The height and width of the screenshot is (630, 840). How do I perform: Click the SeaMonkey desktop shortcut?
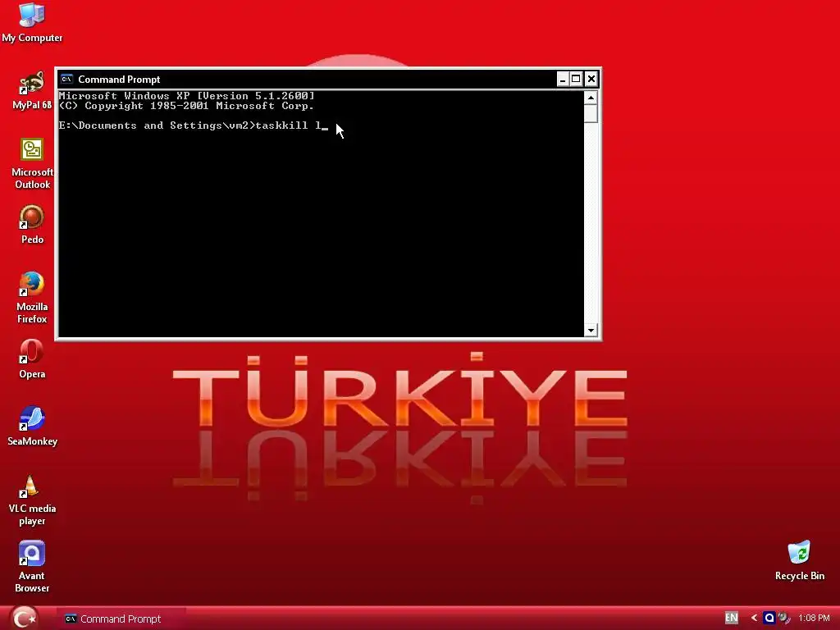pyautogui.click(x=32, y=426)
